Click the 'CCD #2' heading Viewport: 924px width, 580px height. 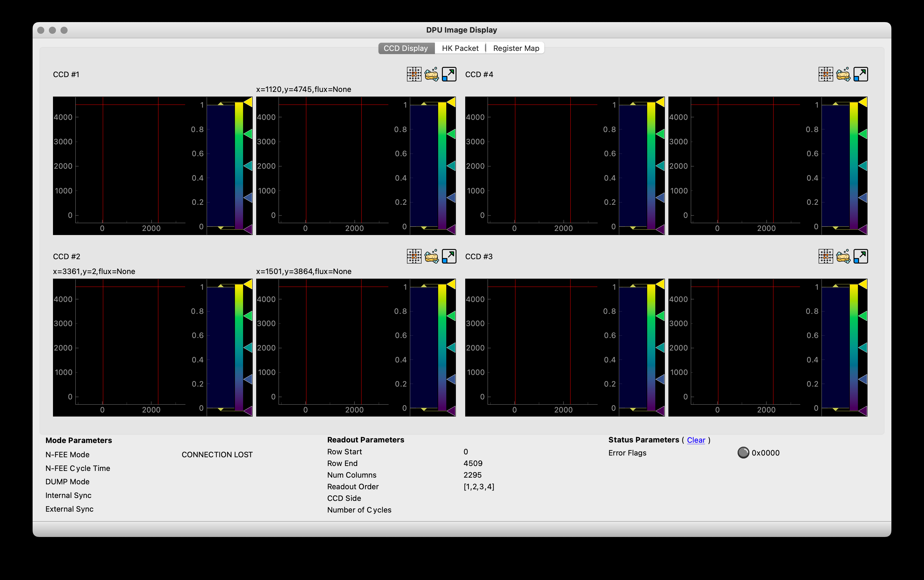tap(67, 257)
